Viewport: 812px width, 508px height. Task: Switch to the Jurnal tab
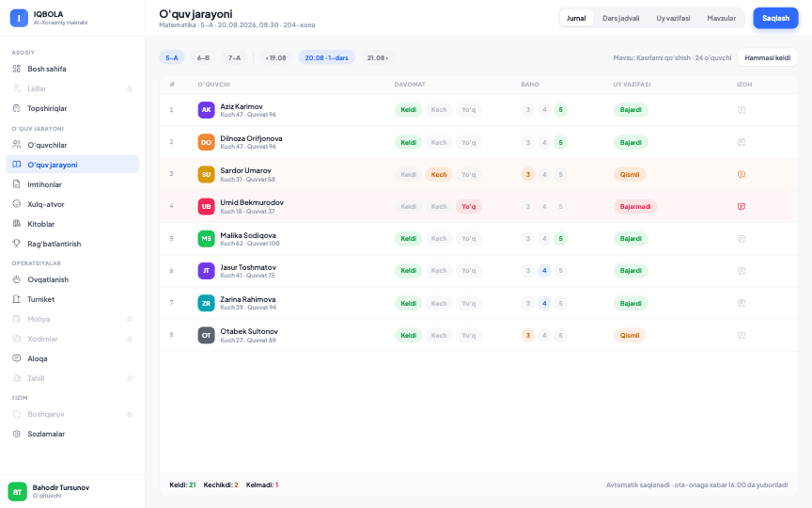576,18
